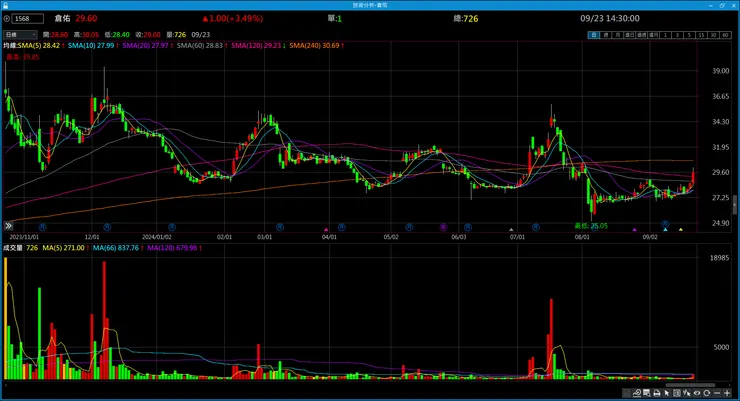
Task: Click the pink triangle marker beside 04/01
Action: [x=326, y=229]
